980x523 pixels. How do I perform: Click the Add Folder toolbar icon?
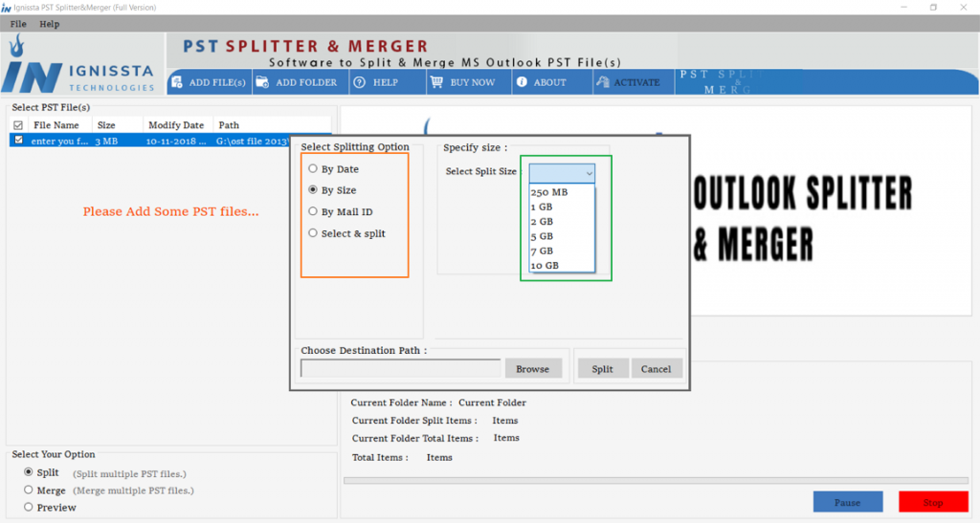pos(262,82)
